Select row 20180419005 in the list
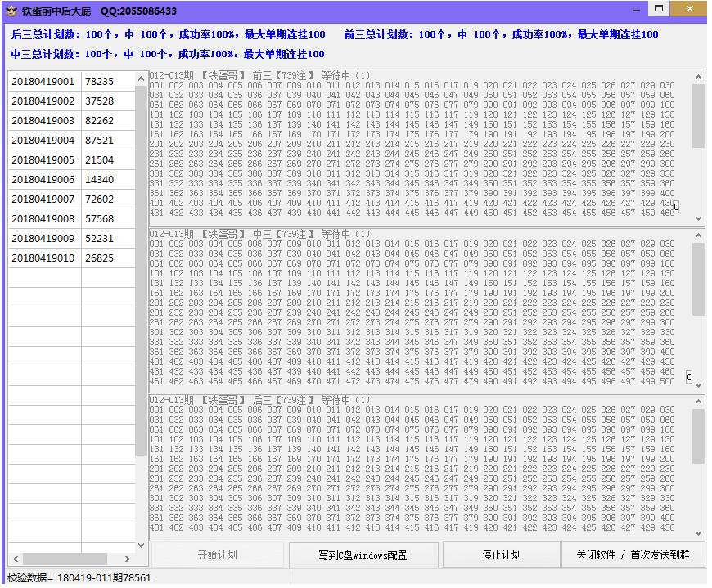Viewport: 712px width, 588px height. 43,160
